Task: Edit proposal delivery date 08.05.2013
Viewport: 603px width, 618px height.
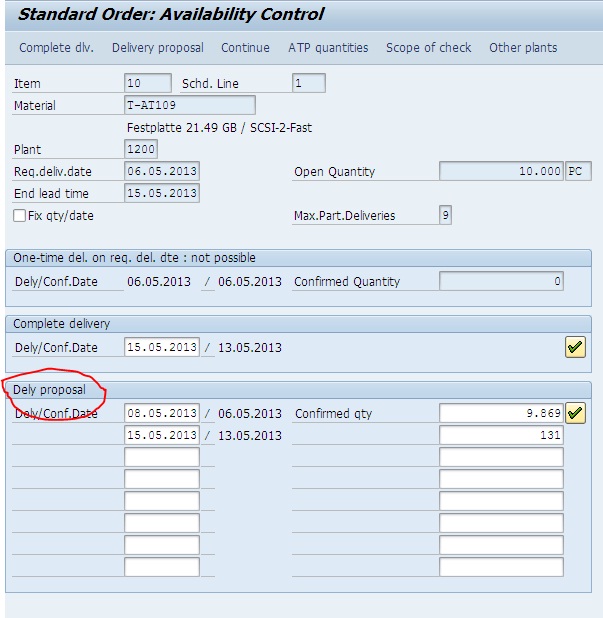Action: tap(162, 413)
